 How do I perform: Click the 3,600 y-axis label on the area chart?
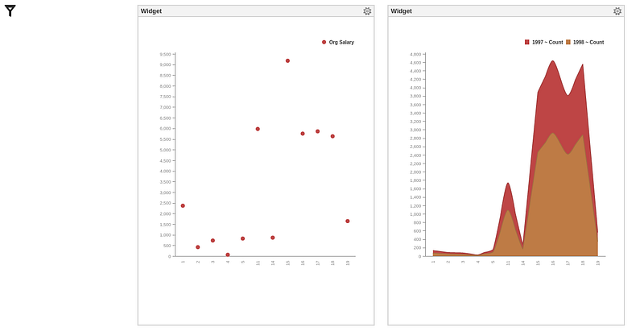pyautogui.click(x=415, y=105)
